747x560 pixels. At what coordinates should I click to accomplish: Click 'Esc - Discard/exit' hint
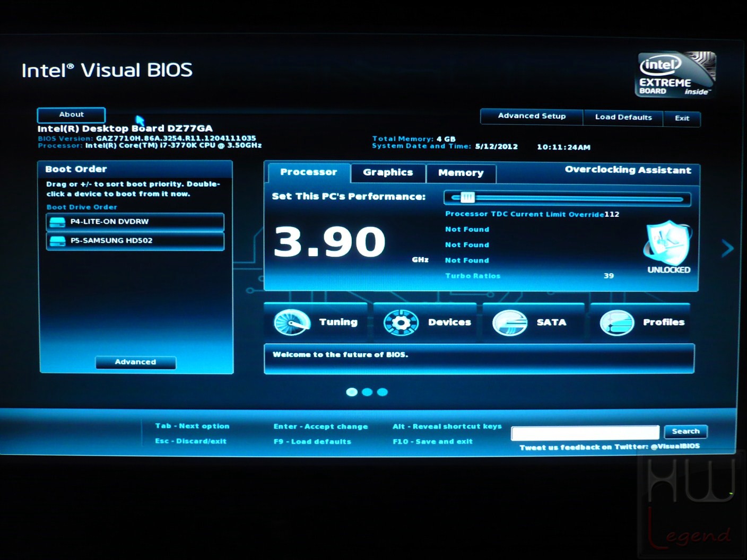click(x=190, y=441)
